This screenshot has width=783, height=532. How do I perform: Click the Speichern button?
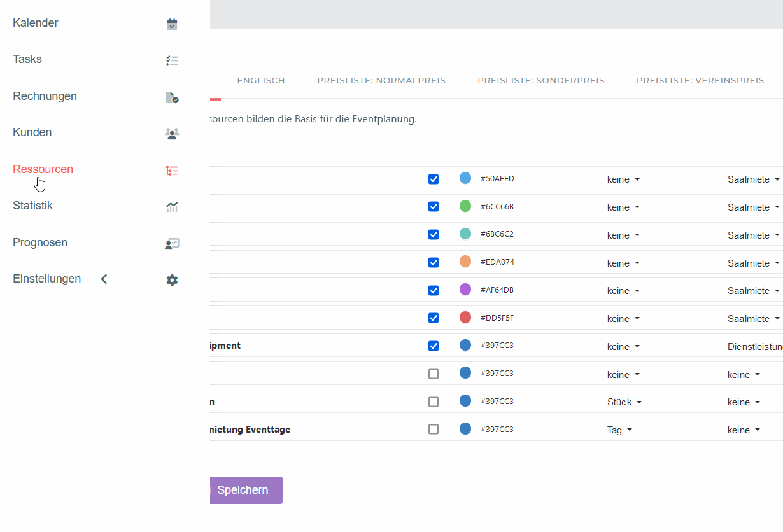pyautogui.click(x=243, y=490)
